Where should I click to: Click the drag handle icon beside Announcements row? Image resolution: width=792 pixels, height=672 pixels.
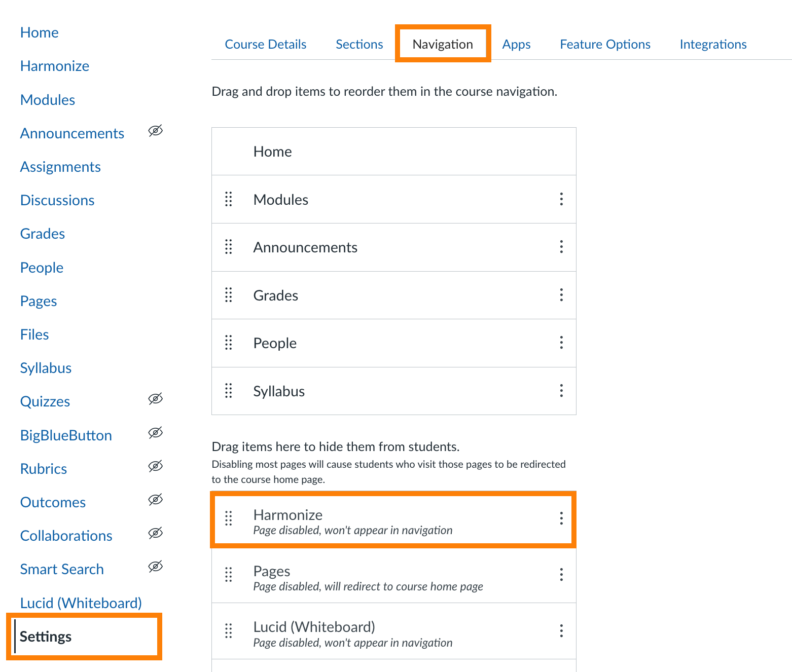click(x=229, y=247)
